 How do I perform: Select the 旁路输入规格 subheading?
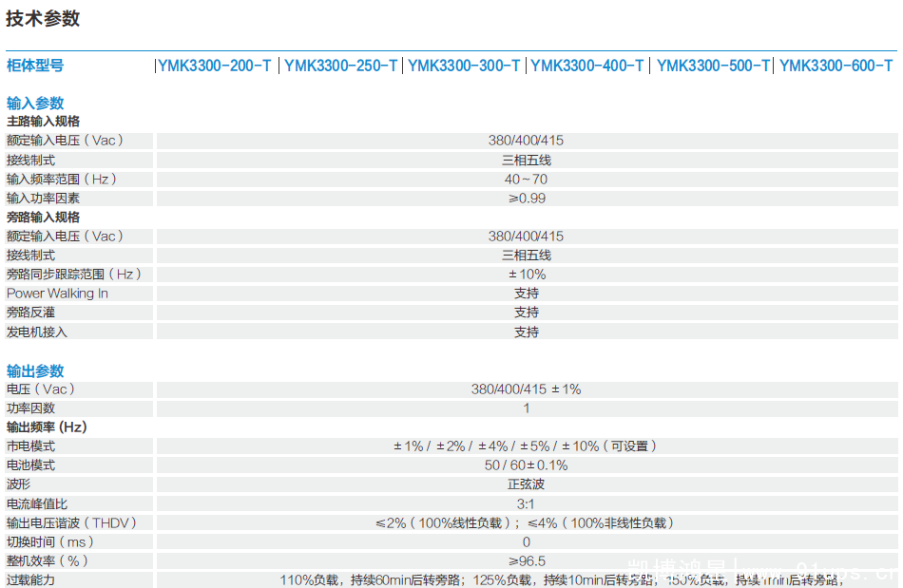[43, 218]
